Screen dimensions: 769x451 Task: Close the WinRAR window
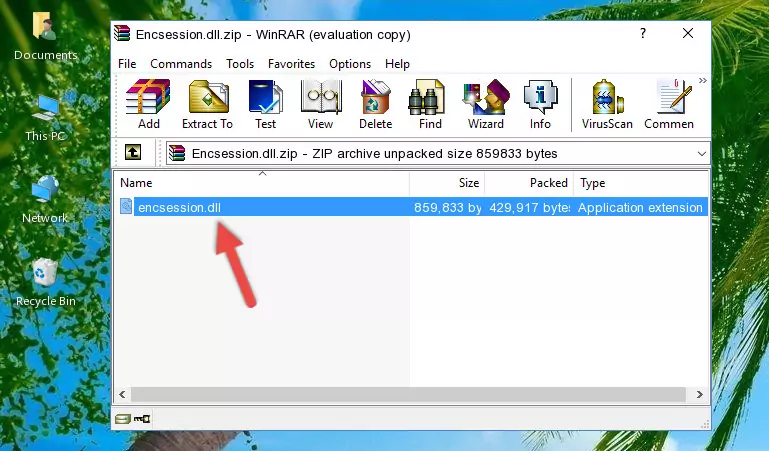[688, 33]
